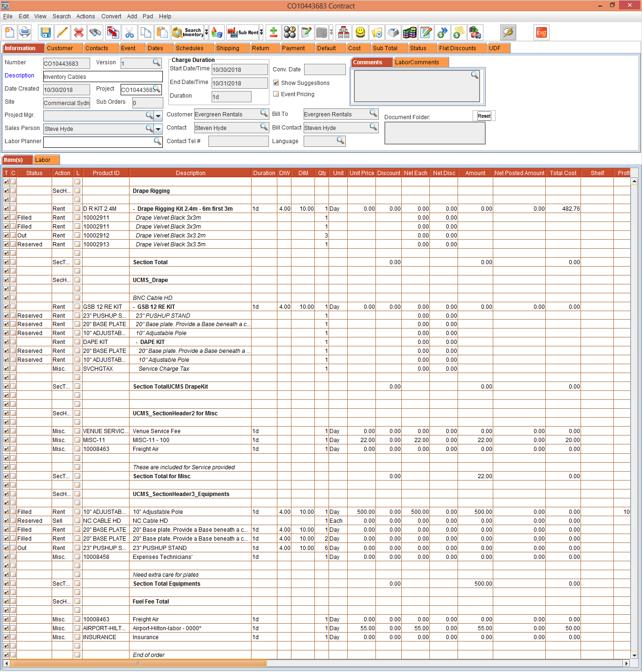Click inside the Description field
The width and height of the screenshot is (642, 672).
[102, 76]
